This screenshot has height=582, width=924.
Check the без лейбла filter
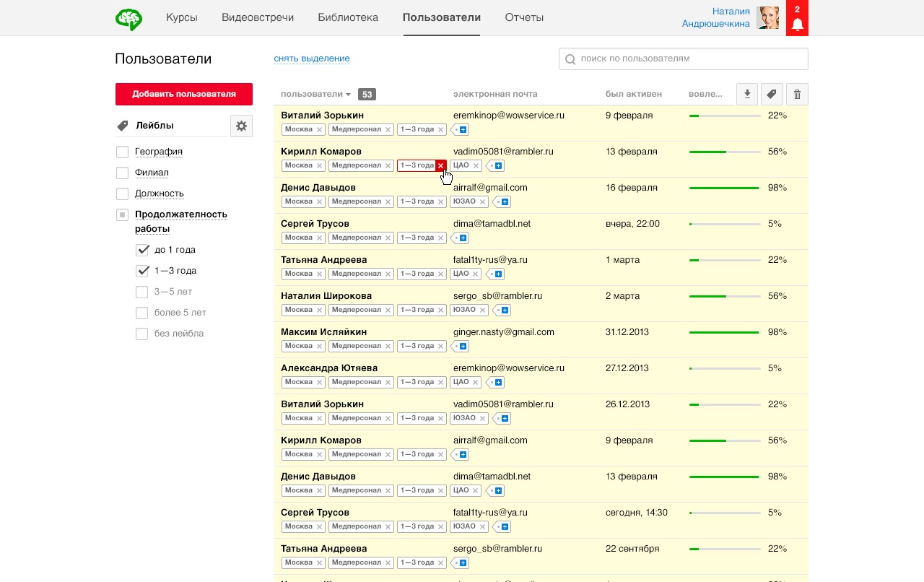[x=141, y=334]
